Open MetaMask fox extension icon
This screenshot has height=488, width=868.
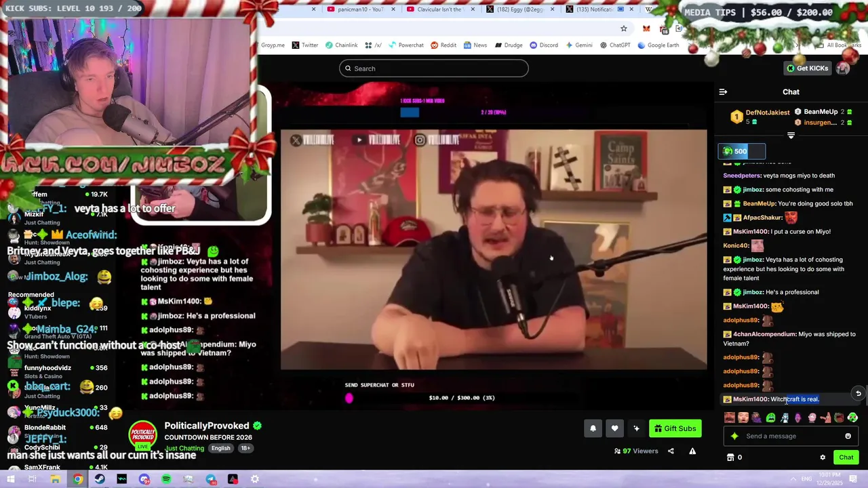pos(646,28)
